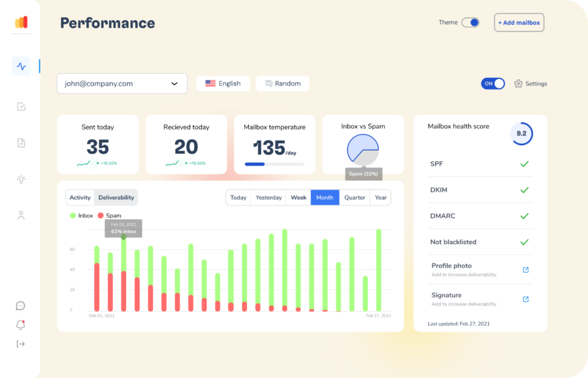The width and height of the screenshot is (588, 378).
Task: Open the English language selector
Action: pyautogui.click(x=223, y=83)
